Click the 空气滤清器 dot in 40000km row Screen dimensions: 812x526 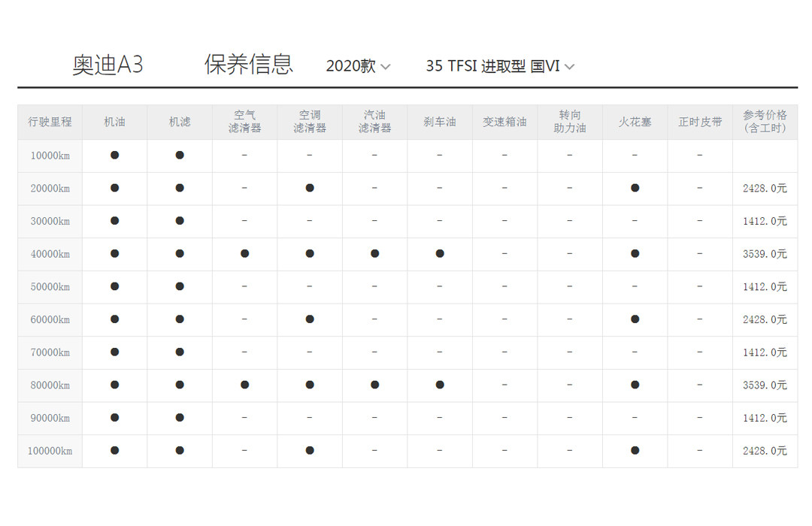pyautogui.click(x=244, y=254)
